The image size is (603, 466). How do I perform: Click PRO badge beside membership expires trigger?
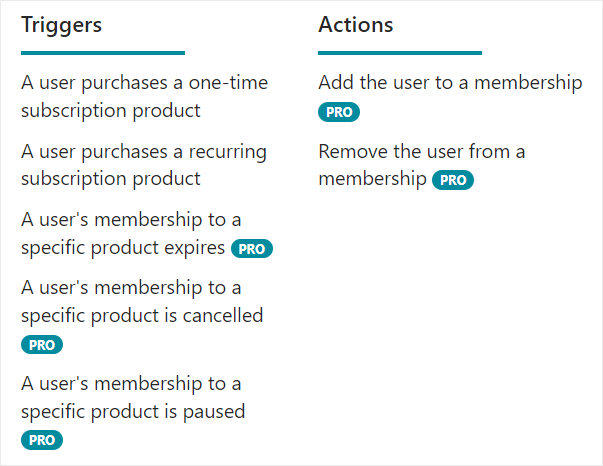pos(252,249)
